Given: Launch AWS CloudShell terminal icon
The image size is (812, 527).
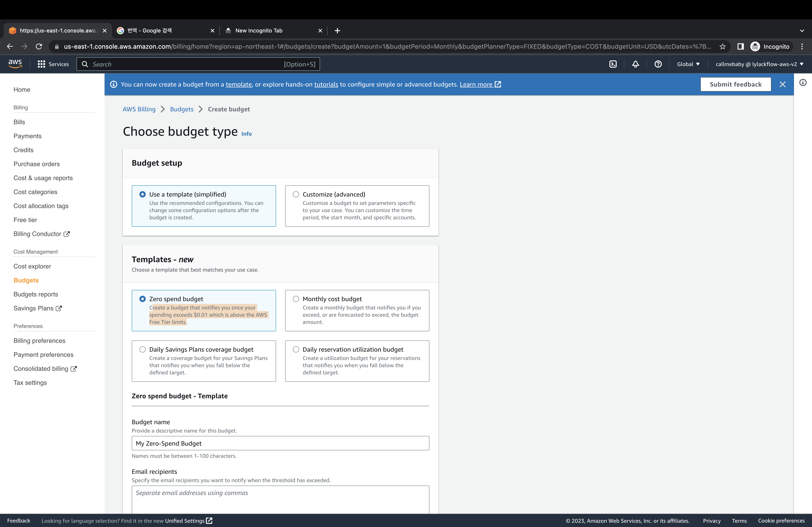Looking at the screenshot, I should click(x=613, y=64).
